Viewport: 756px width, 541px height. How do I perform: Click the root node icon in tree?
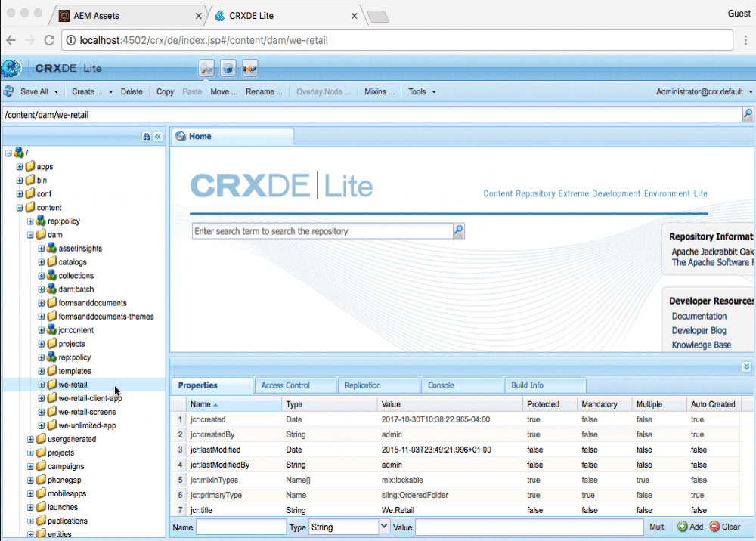coord(19,153)
